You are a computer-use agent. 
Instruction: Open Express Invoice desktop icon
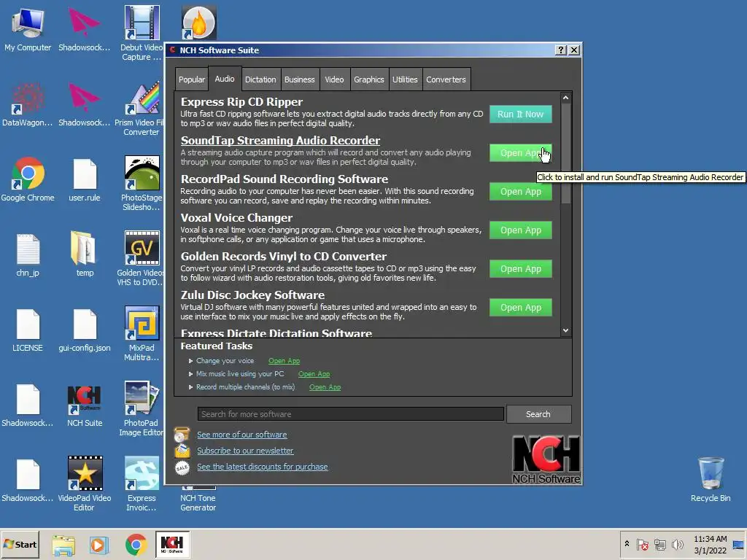click(x=142, y=484)
